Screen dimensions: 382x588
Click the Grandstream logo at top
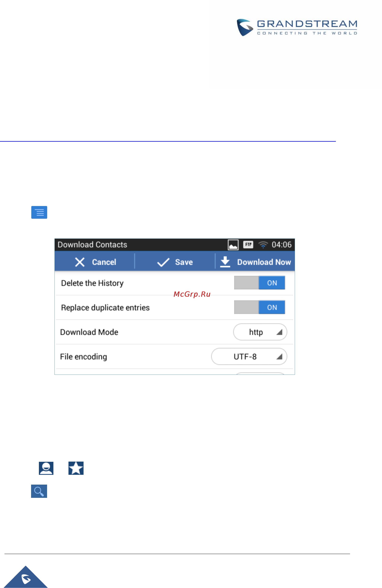pos(297,27)
